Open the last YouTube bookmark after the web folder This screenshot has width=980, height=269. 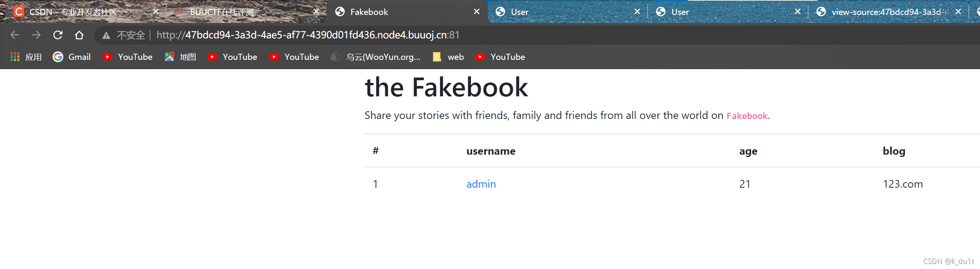click(500, 57)
